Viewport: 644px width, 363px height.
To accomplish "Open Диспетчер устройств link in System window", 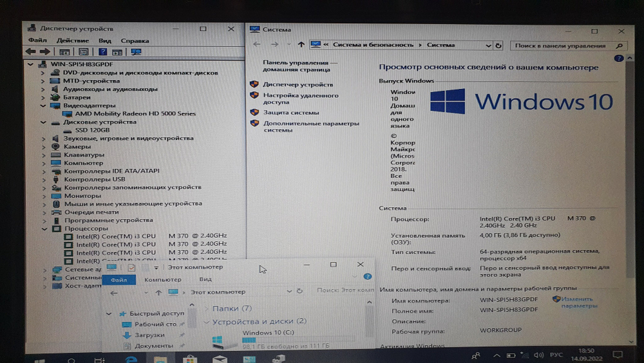I will pos(298,84).
